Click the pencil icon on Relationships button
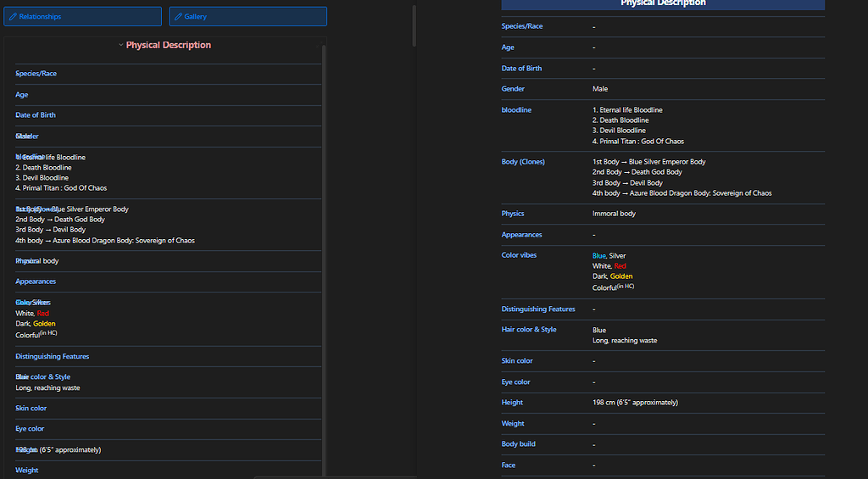868x479 pixels. pos(13,17)
